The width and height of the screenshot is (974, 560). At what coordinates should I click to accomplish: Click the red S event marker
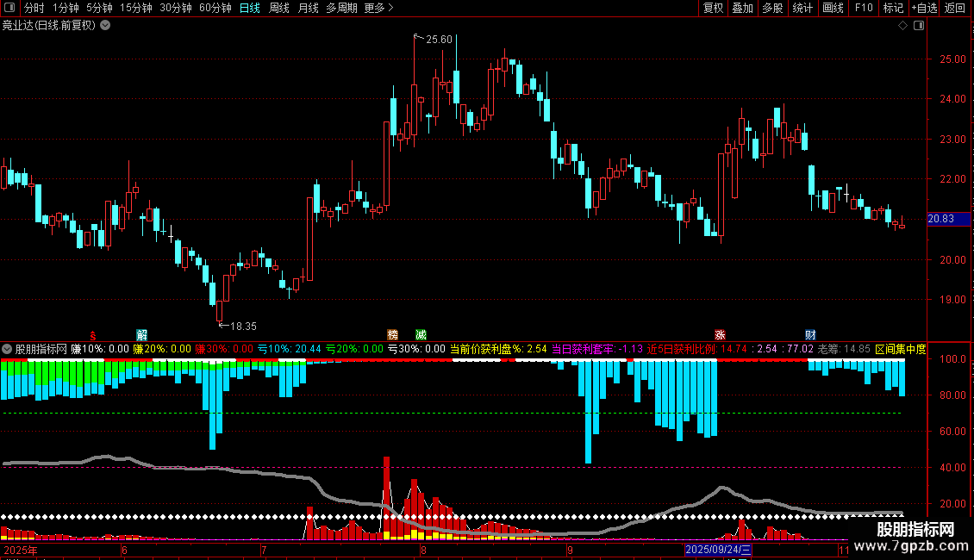(93, 335)
